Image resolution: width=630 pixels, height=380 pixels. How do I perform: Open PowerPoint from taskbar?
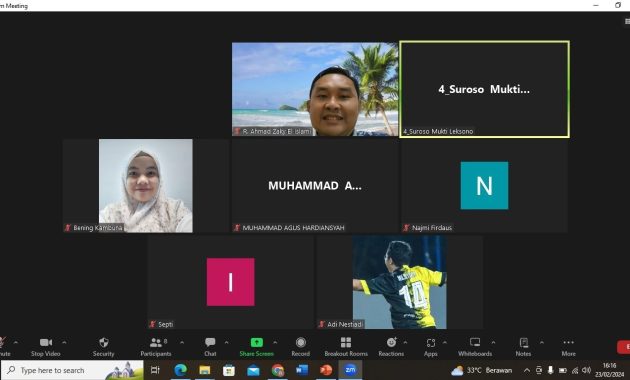coord(326,370)
